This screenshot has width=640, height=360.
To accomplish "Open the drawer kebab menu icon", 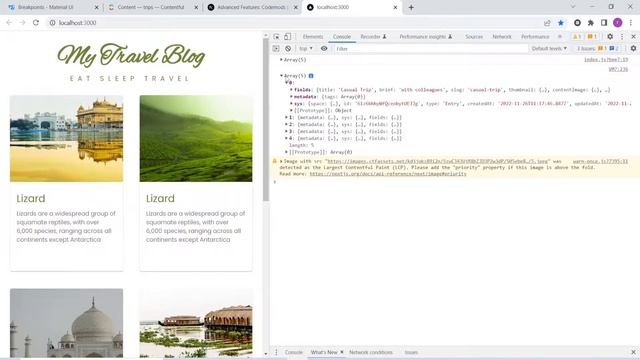I will 276,352.
